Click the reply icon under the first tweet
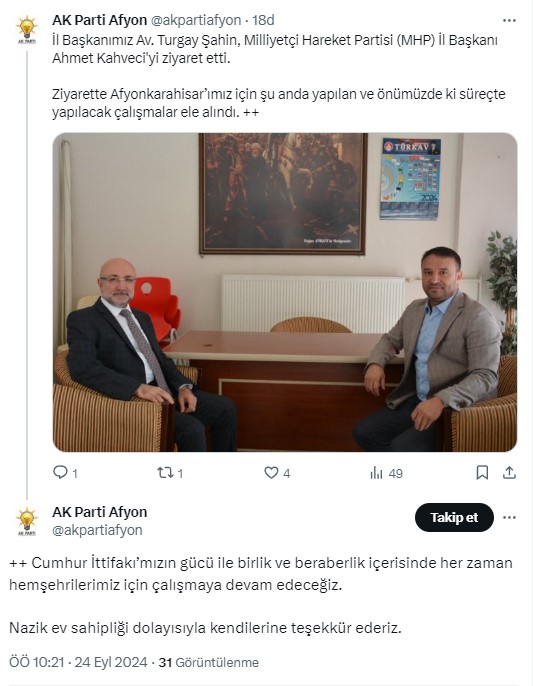This screenshot has height=686, width=533. coord(60,472)
